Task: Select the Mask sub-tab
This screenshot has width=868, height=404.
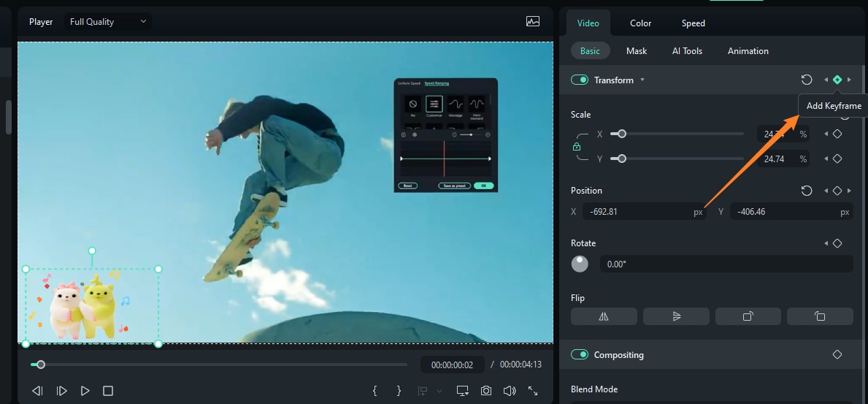Action: tap(637, 50)
